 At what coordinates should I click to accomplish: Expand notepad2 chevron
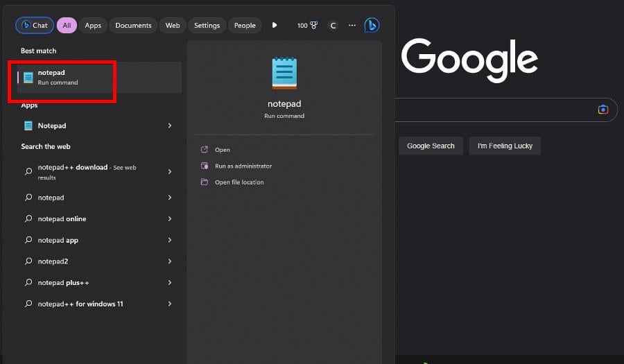pos(170,261)
